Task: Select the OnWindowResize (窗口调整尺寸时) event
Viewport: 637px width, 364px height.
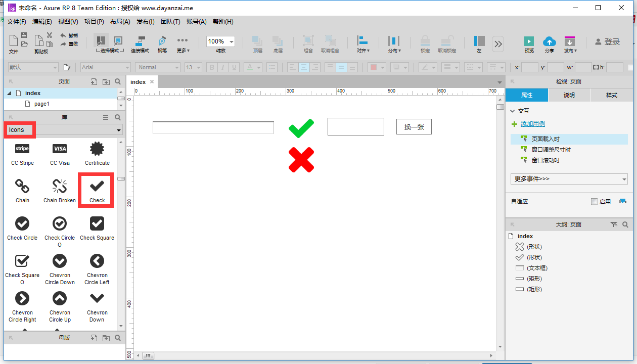Action: (x=569, y=150)
